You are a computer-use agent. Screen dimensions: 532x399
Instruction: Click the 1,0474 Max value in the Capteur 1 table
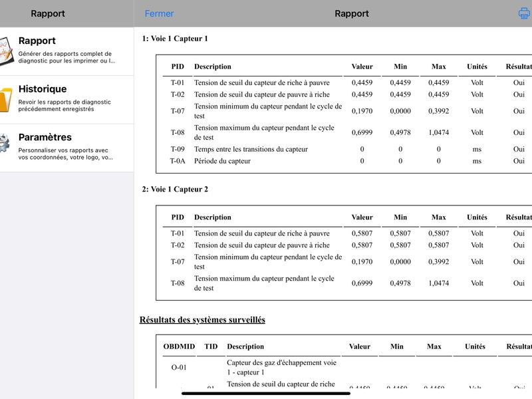pos(439,132)
